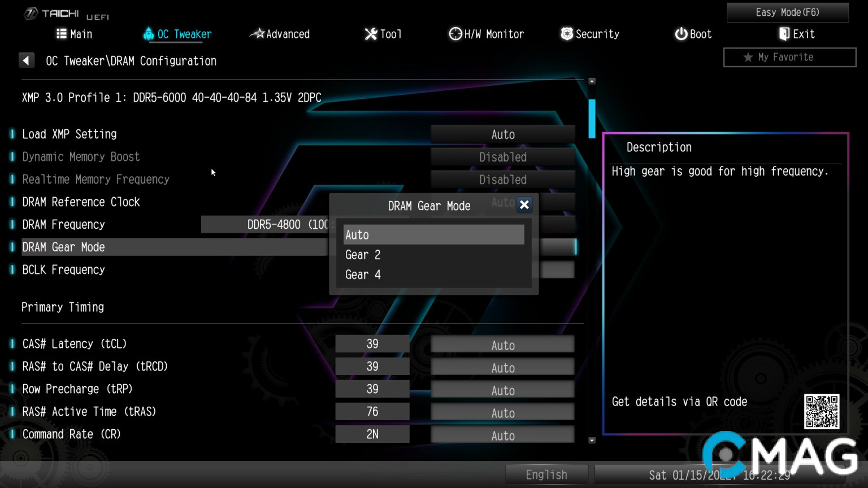Select Auto in DRAM Gear Mode list
This screenshot has width=868, height=488.
point(433,234)
